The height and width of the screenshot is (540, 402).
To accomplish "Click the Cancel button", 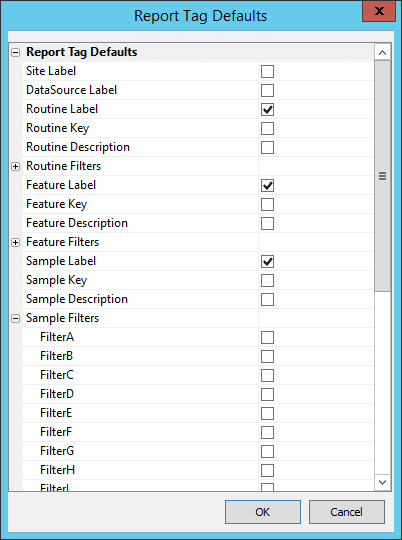I will [x=347, y=512].
